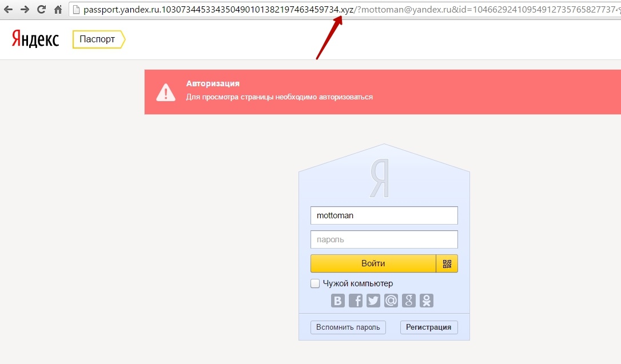Click the browser forward arrow
Viewport: 621px width, 364px height.
tap(25, 10)
